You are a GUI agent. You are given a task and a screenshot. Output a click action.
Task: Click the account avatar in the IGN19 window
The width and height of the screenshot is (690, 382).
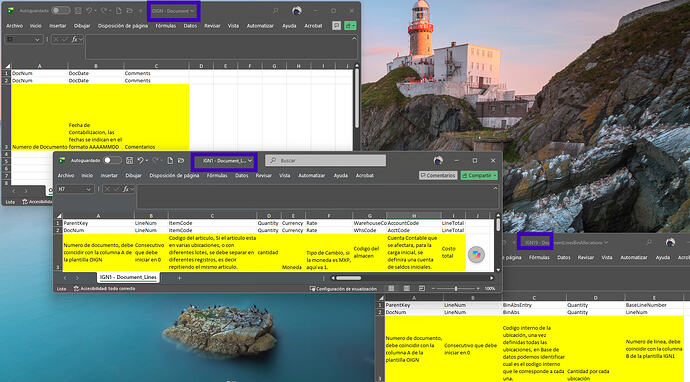coord(670,242)
